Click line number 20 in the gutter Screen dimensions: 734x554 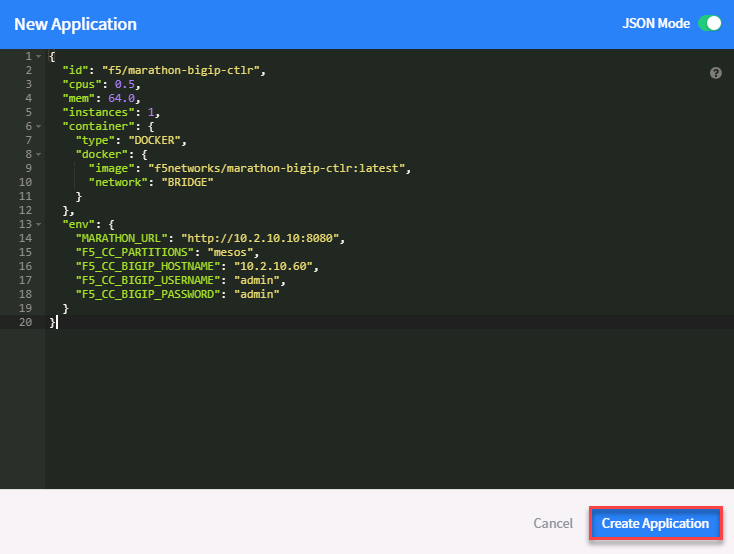tap(25, 322)
